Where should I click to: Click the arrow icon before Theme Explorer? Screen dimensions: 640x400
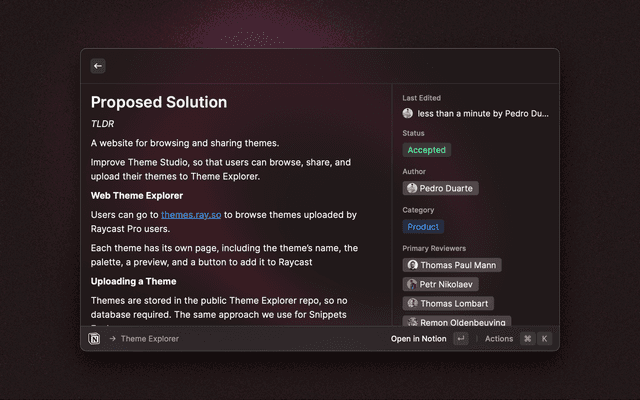point(112,339)
